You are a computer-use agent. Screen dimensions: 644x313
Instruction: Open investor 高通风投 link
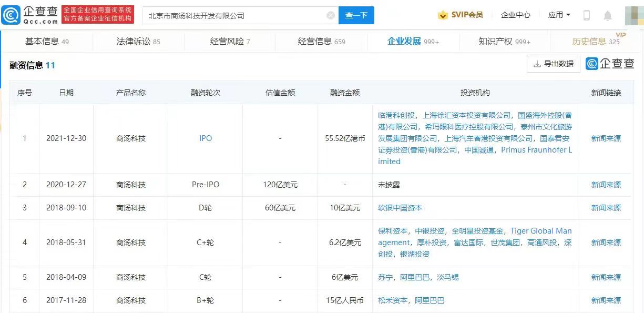tap(542, 243)
